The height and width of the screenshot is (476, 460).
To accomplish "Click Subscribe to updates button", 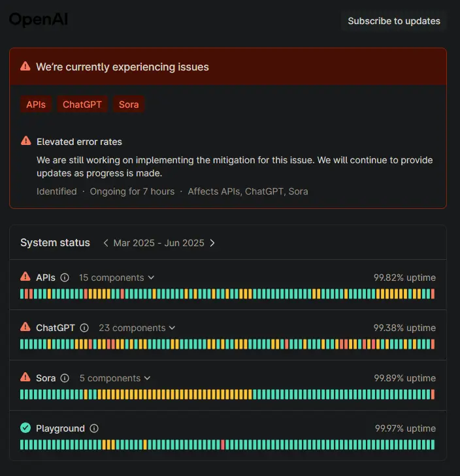I will pos(394,21).
